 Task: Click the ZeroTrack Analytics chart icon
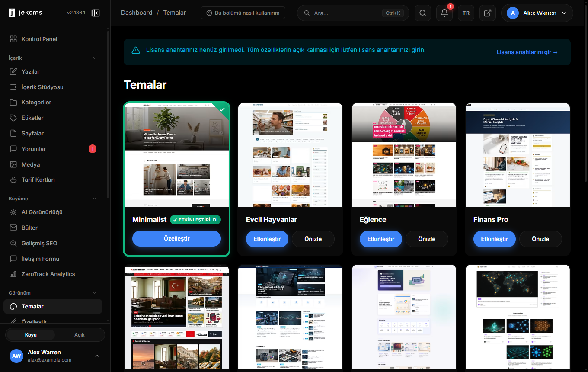13,274
